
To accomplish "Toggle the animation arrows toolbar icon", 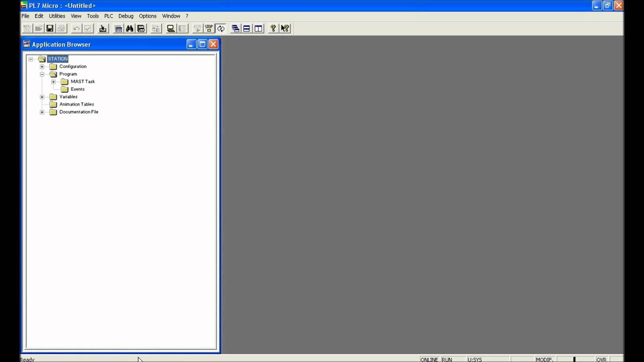I will point(220,29).
